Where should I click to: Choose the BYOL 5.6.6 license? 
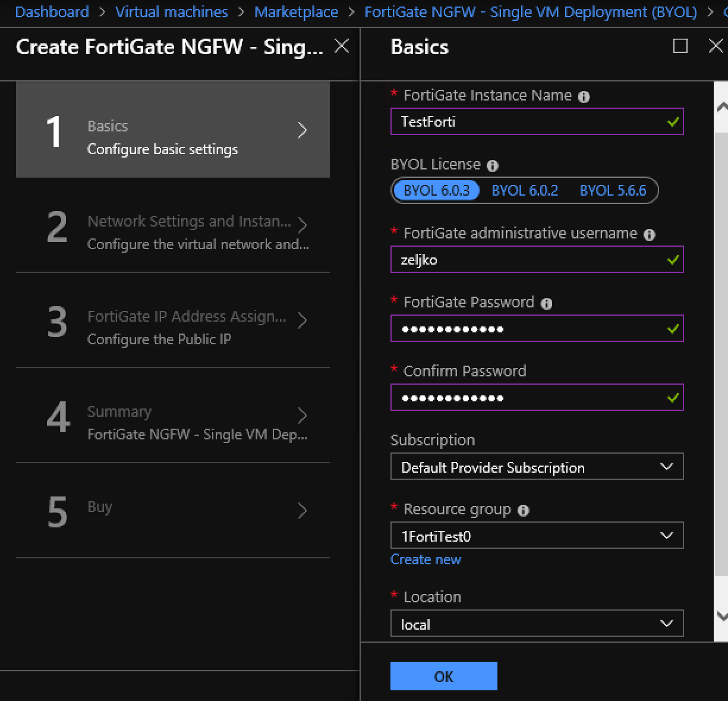tap(613, 190)
